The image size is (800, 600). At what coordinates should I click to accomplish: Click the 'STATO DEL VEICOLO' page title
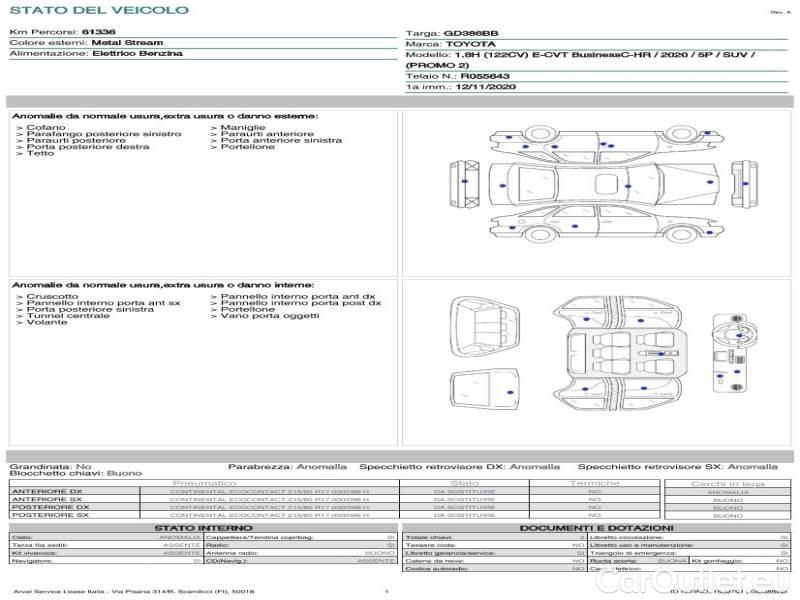tap(99, 10)
